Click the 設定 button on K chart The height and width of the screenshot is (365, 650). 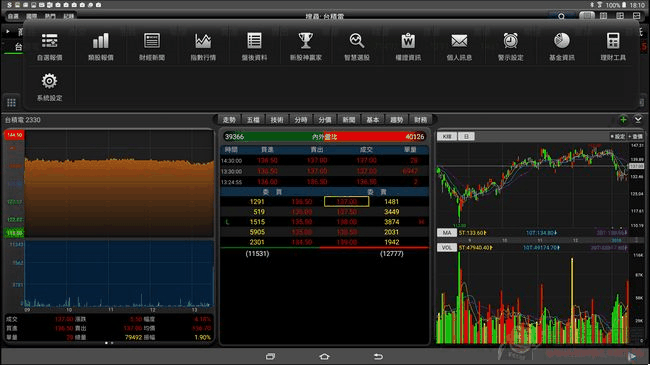click(x=618, y=136)
